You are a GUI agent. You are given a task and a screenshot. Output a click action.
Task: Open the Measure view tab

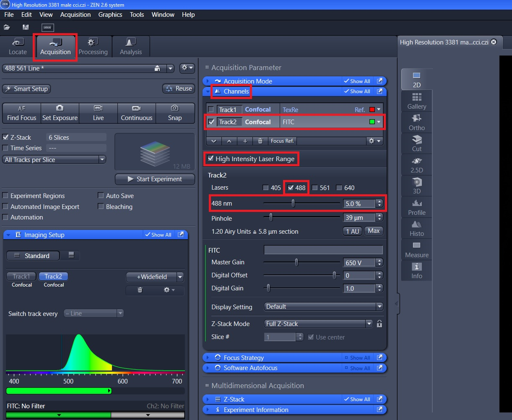coord(416,250)
